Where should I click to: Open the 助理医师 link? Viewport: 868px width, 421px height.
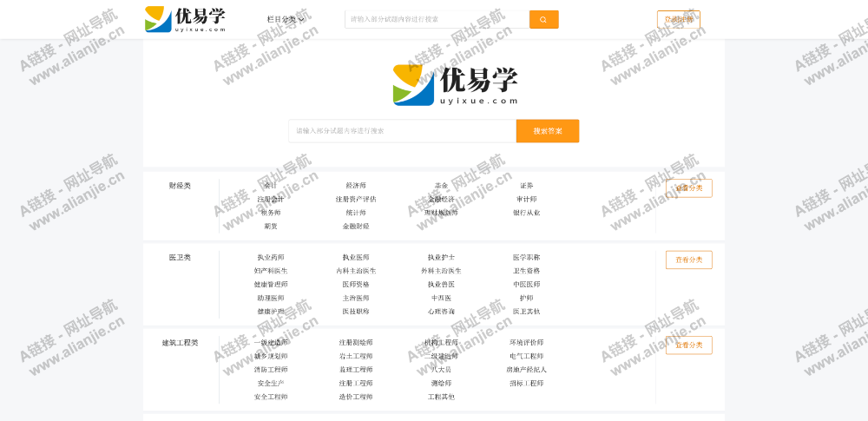pos(271,298)
